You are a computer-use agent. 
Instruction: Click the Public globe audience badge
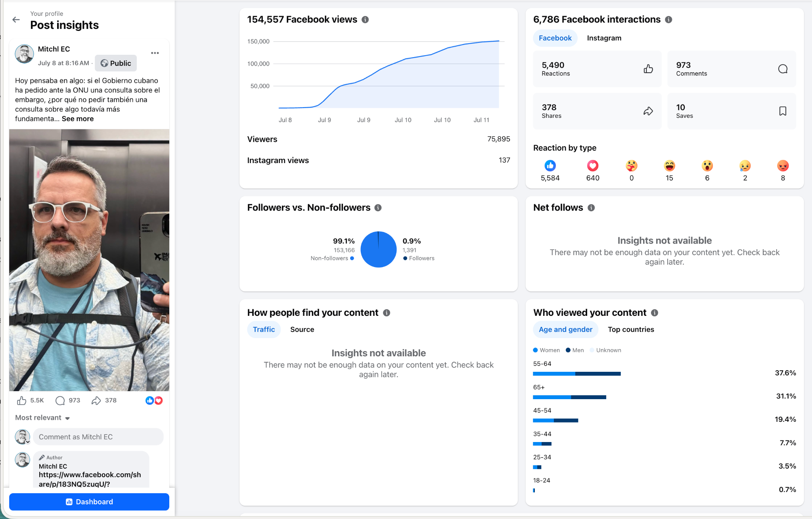pyautogui.click(x=116, y=63)
